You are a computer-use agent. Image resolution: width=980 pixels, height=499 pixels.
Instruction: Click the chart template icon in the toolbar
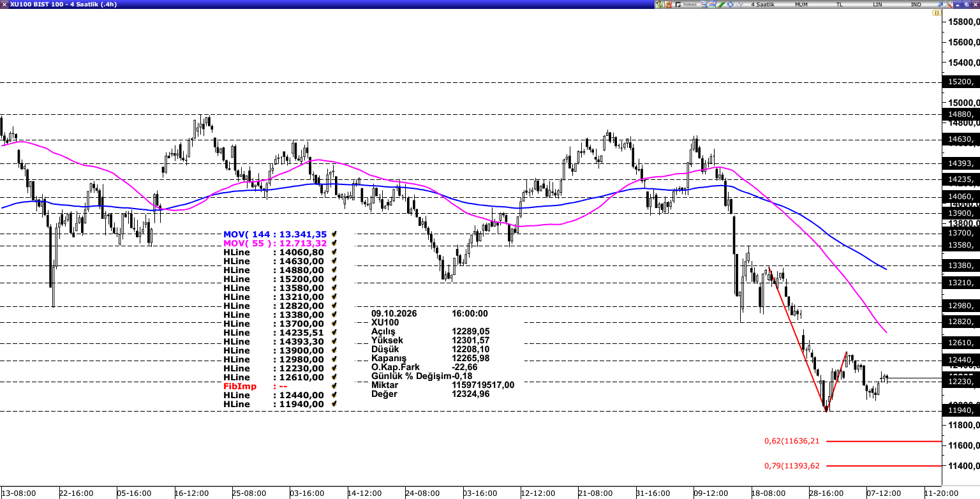[x=713, y=4]
